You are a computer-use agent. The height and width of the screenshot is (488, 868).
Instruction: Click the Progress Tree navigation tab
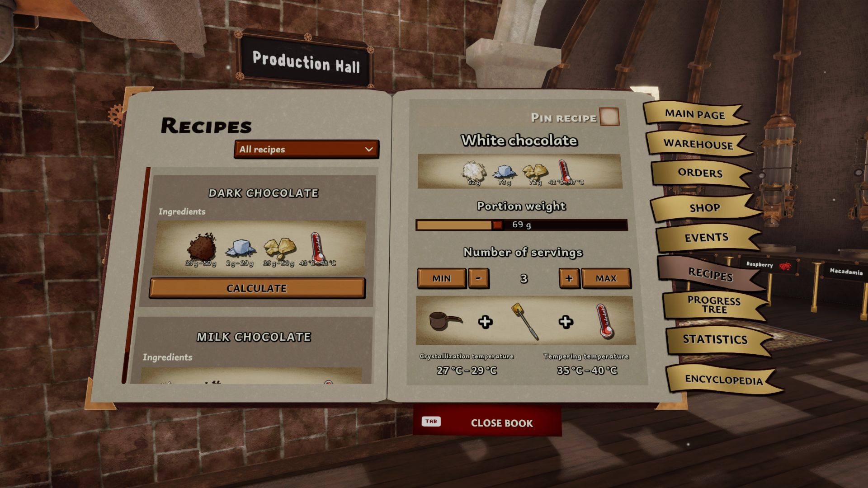pyautogui.click(x=715, y=305)
